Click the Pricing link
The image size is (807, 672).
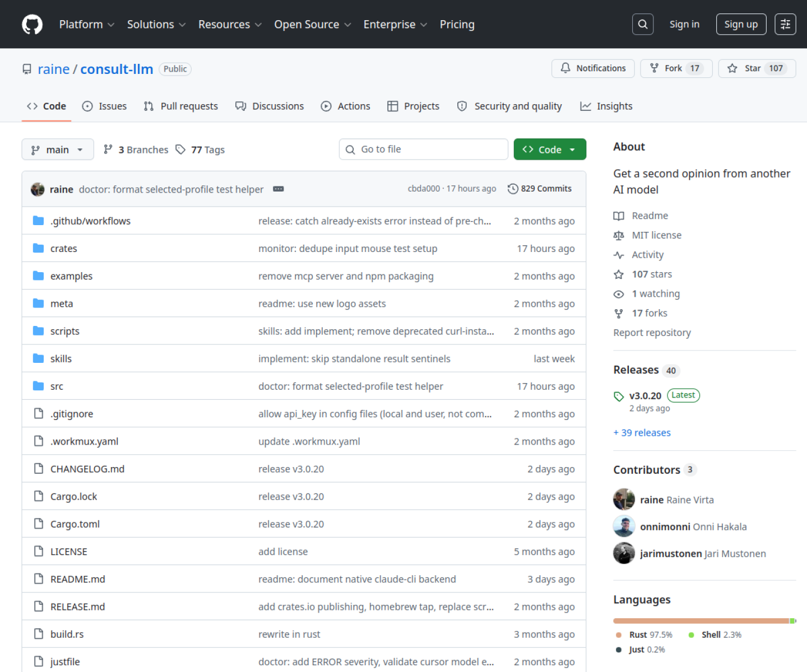click(457, 25)
